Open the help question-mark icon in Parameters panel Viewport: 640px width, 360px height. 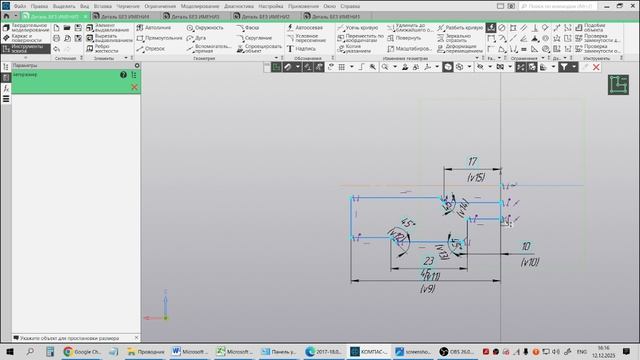(x=123, y=75)
